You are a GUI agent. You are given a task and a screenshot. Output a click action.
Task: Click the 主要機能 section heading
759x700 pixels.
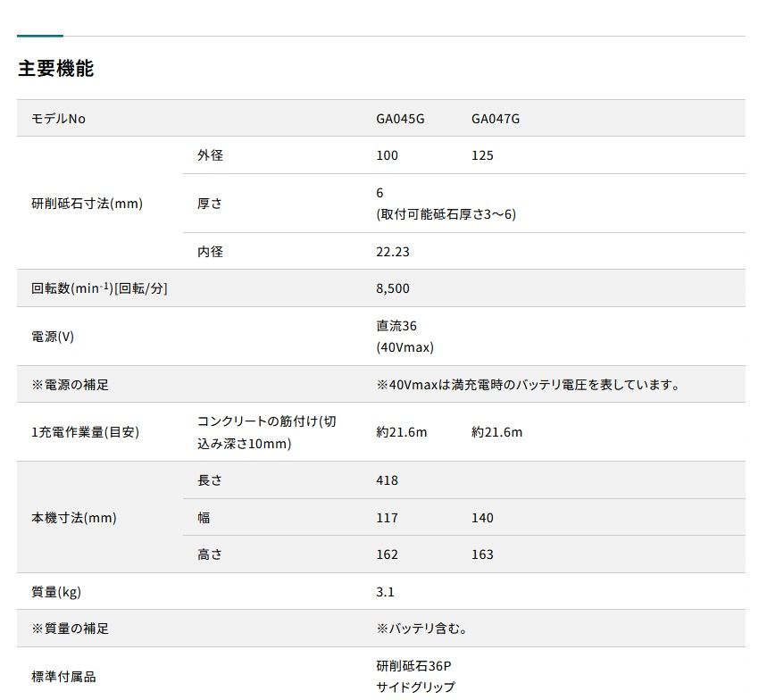click(58, 68)
